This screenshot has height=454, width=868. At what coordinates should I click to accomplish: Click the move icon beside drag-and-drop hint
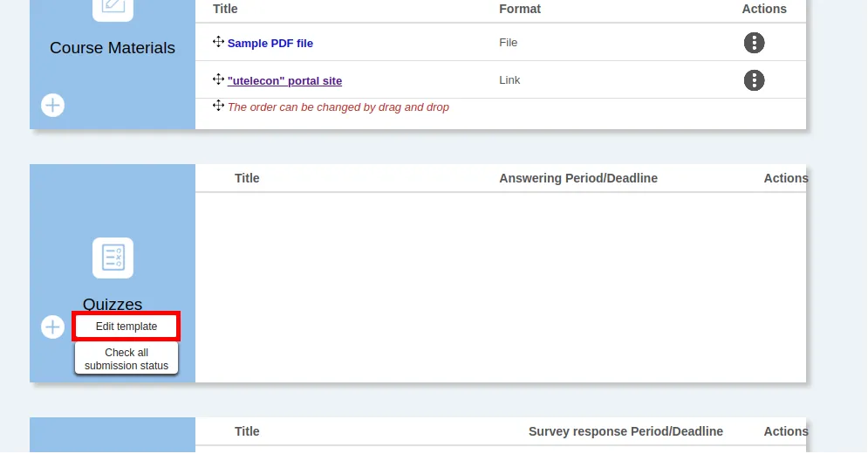(x=218, y=106)
